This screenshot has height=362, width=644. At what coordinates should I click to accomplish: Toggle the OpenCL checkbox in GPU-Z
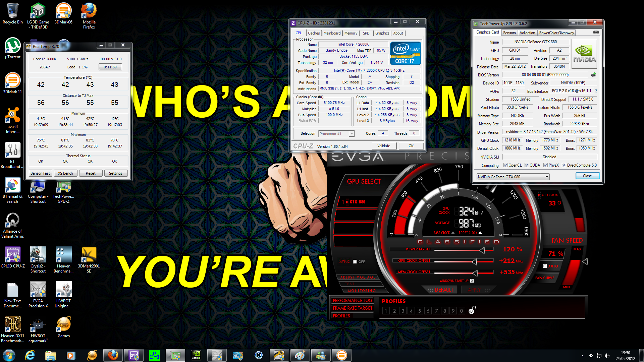click(505, 165)
